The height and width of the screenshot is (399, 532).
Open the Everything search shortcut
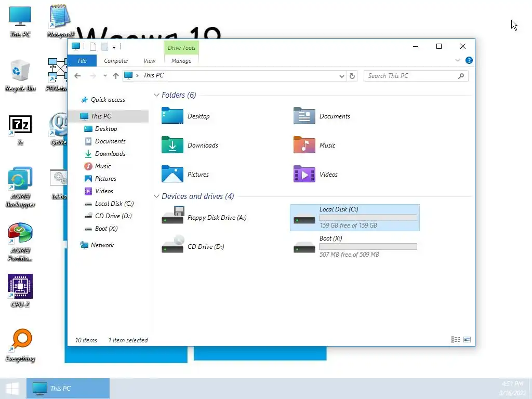[20, 345]
